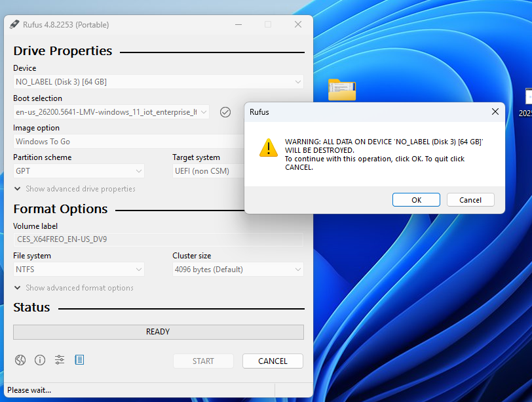Click the Rufus dialog title text
This screenshot has width=532, height=402.
click(x=259, y=112)
